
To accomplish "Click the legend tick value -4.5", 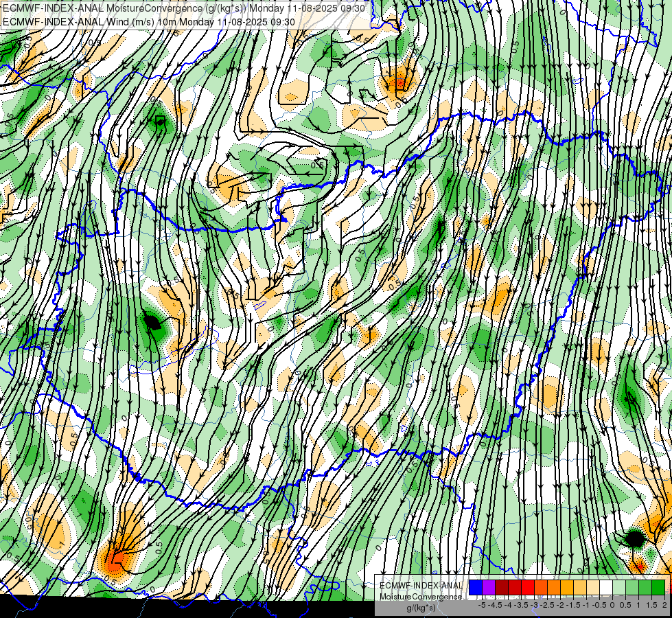I will click(x=495, y=605).
